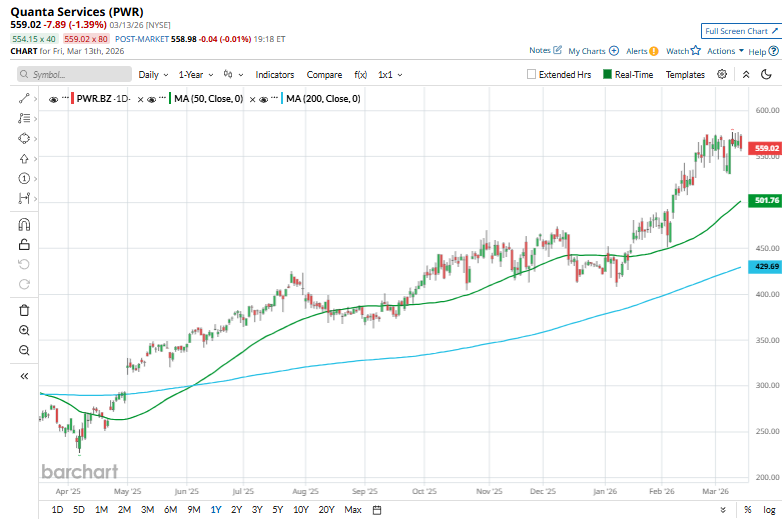Open the date range calendar icon

(376, 510)
